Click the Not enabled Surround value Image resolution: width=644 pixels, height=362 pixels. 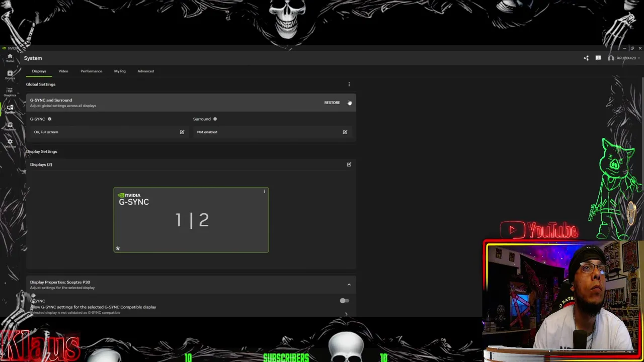[x=207, y=132]
